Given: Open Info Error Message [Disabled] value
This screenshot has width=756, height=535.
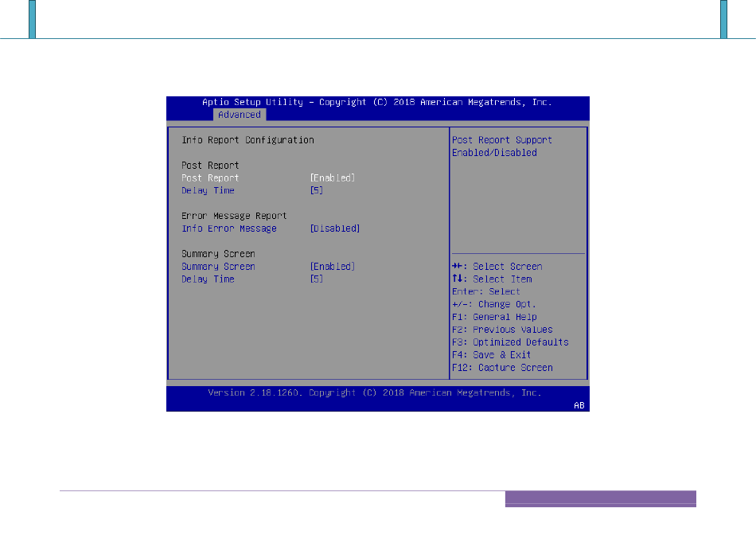Looking at the screenshot, I should click(x=334, y=228).
